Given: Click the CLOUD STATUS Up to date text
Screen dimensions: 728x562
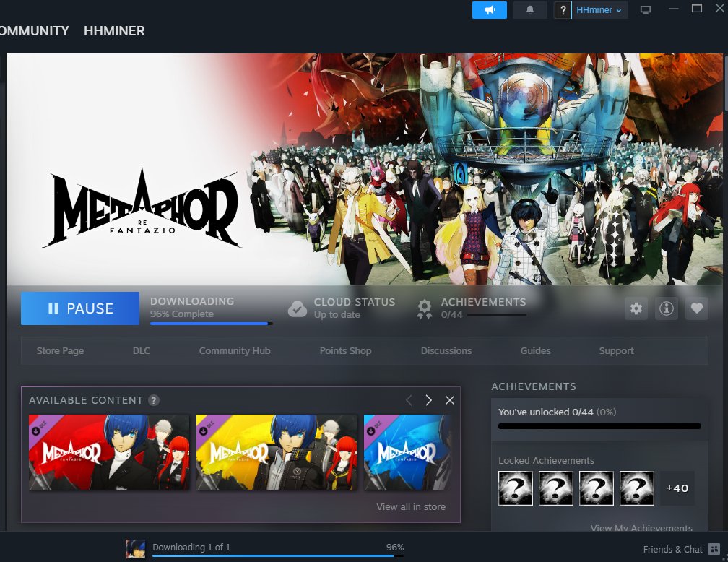Looking at the screenshot, I should pos(354,308).
